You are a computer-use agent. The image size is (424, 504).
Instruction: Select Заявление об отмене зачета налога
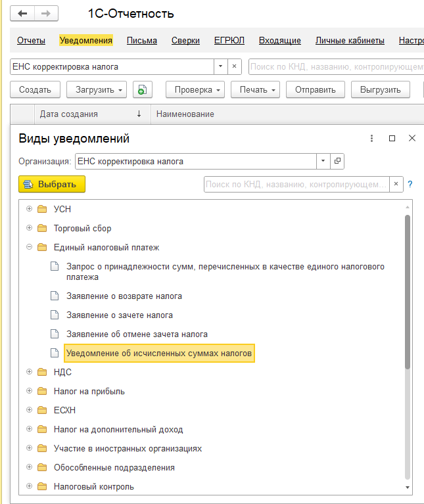[137, 334]
